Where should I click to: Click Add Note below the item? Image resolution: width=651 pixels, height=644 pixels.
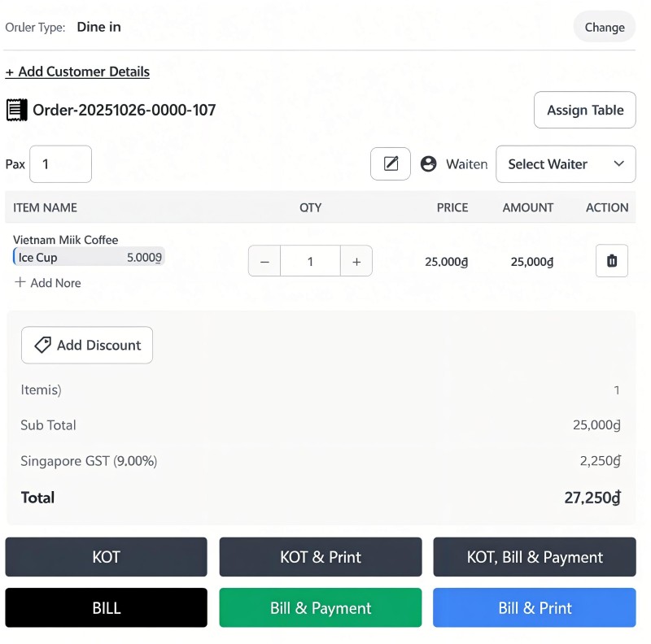[48, 283]
